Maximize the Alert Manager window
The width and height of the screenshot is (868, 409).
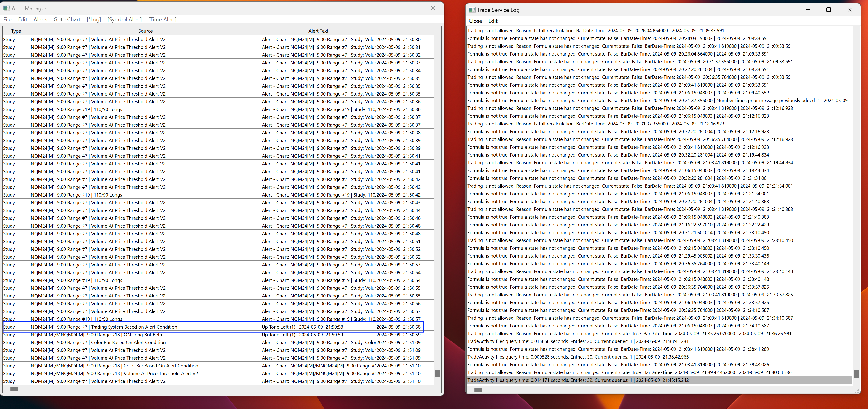pos(411,8)
